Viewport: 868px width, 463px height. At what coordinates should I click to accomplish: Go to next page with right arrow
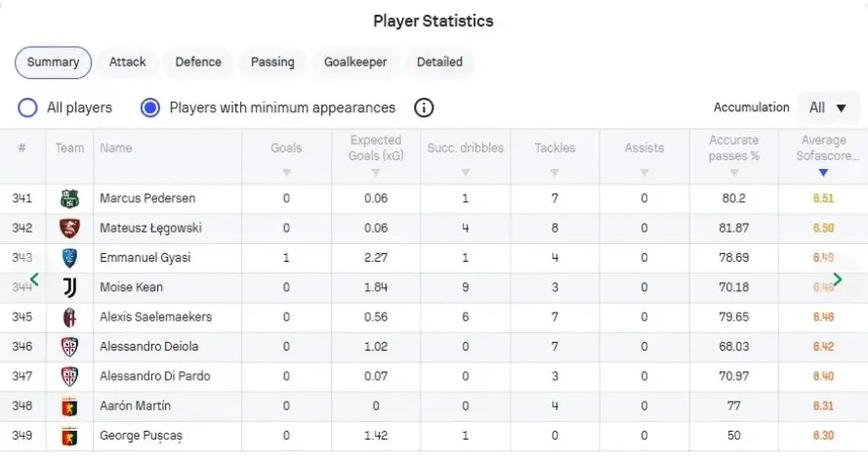(838, 280)
